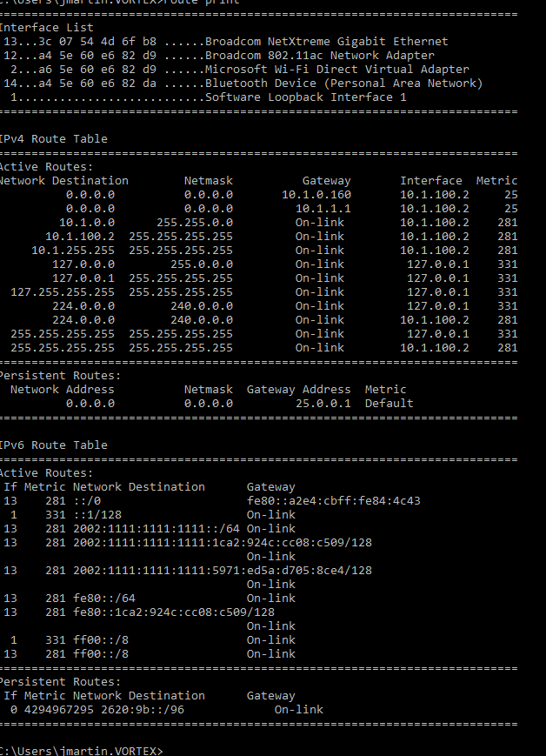The width and height of the screenshot is (546, 756).
Task: Select the Bluetooth Device (Personal Area Network) entry
Action: pos(343,84)
